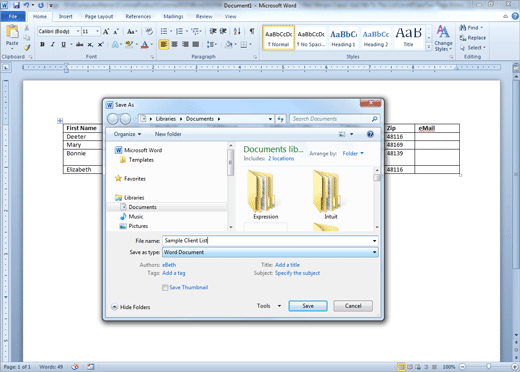Open the view options dropdown arrow
Image resolution: width=520 pixels, height=372 pixels.
tap(351, 134)
